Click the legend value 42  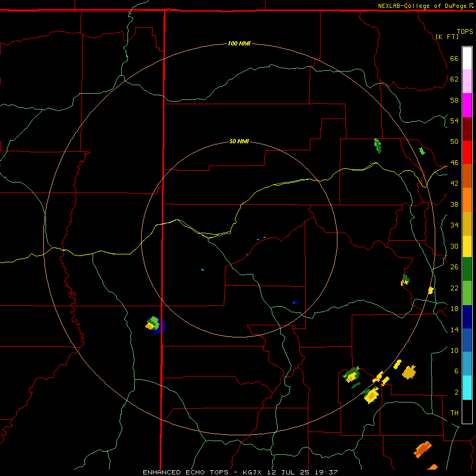[x=454, y=184]
